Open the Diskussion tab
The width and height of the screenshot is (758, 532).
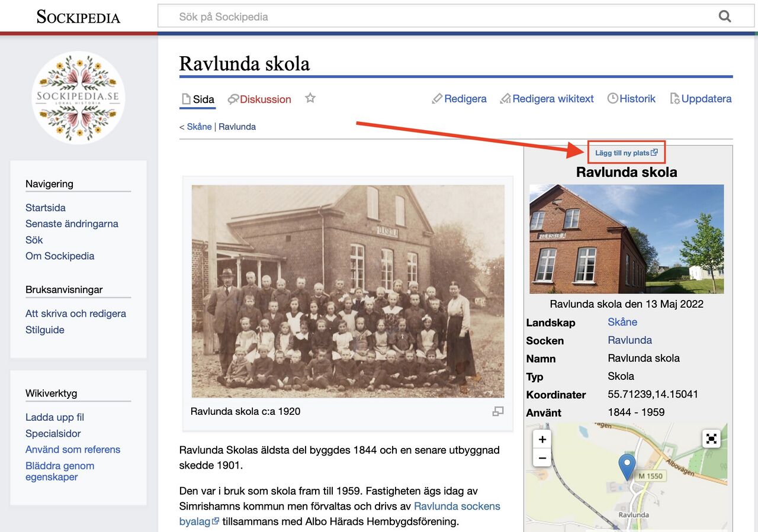(x=265, y=99)
